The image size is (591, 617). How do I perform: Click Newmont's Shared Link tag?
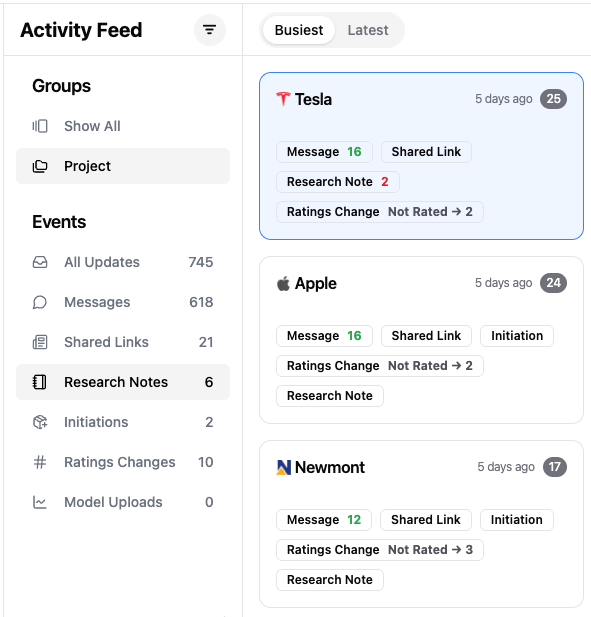click(x=426, y=520)
